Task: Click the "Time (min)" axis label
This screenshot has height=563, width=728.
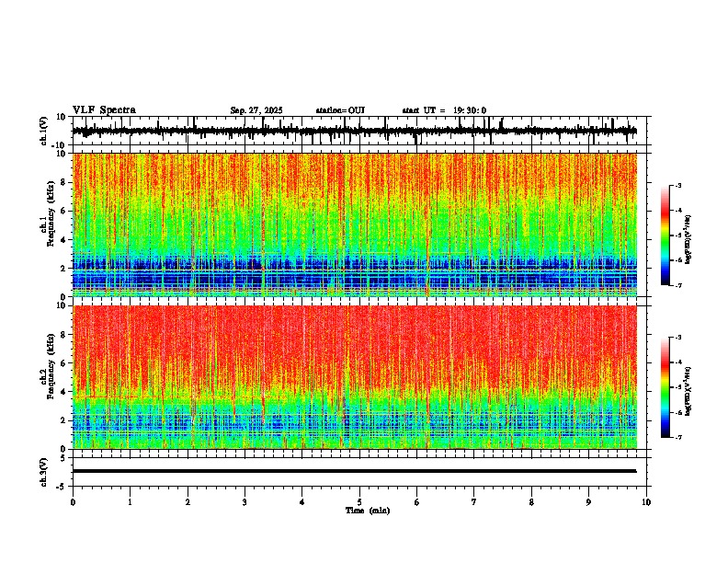Action: click(x=368, y=511)
